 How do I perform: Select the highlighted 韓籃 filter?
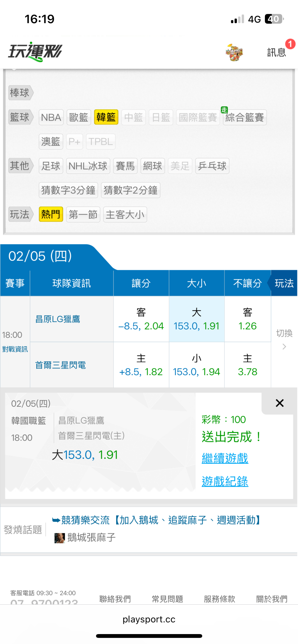click(x=106, y=117)
